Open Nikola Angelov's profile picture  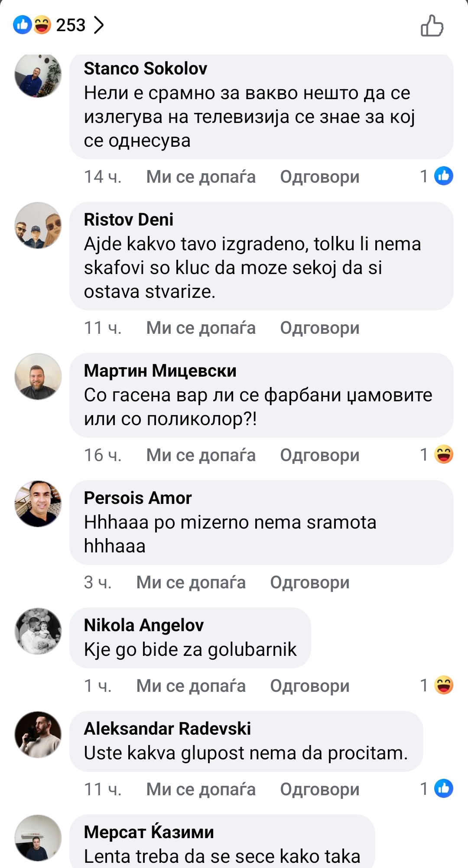click(x=38, y=631)
